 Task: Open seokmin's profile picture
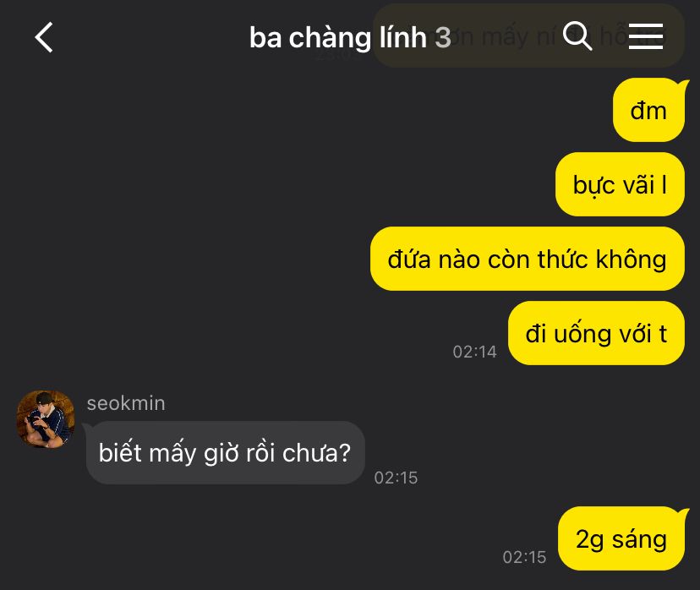[x=45, y=419]
